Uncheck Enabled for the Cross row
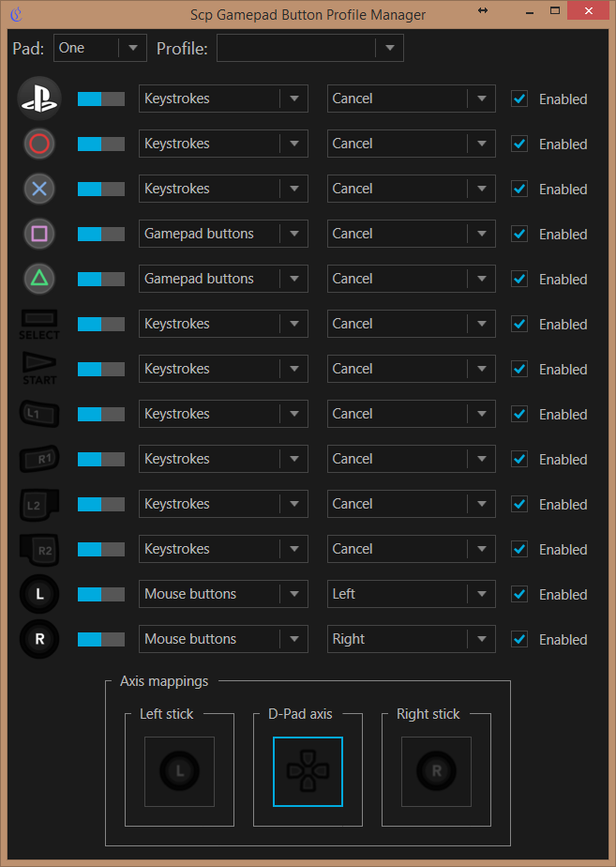616x867 pixels. pyautogui.click(x=519, y=190)
